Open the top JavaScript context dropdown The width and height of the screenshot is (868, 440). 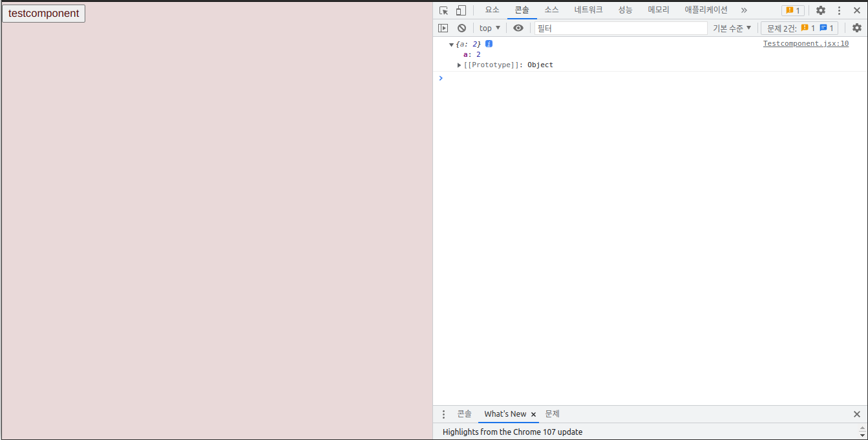(490, 28)
